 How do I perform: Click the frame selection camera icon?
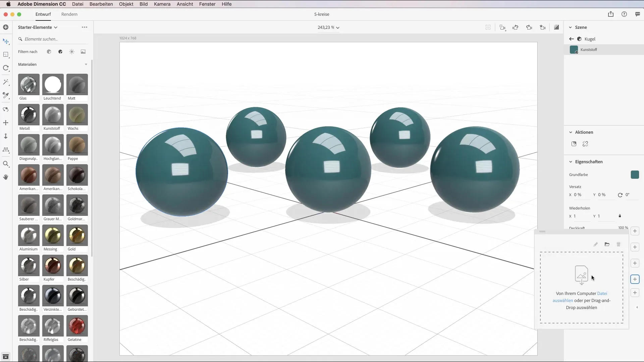502,27
